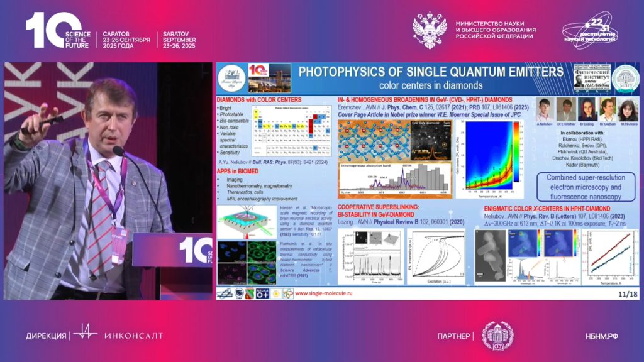Open the www.single-molecule.ru link
The image size is (644, 362).
tap(323, 293)
